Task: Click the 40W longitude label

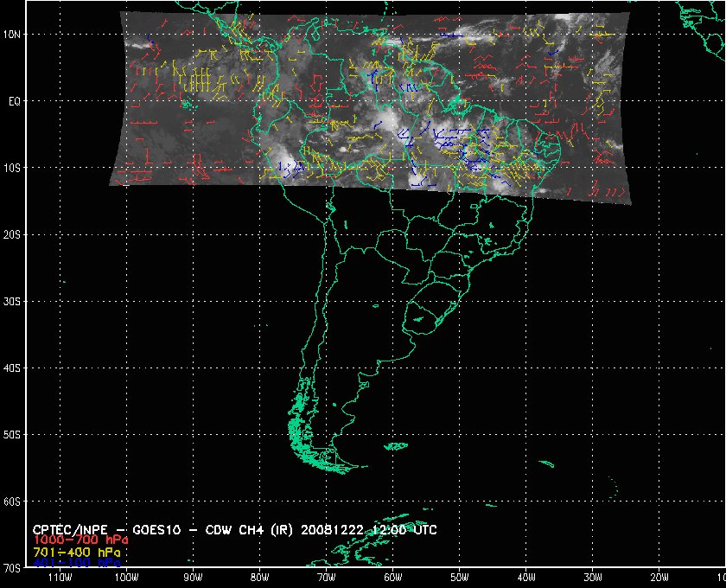Action: click(526, 578)
